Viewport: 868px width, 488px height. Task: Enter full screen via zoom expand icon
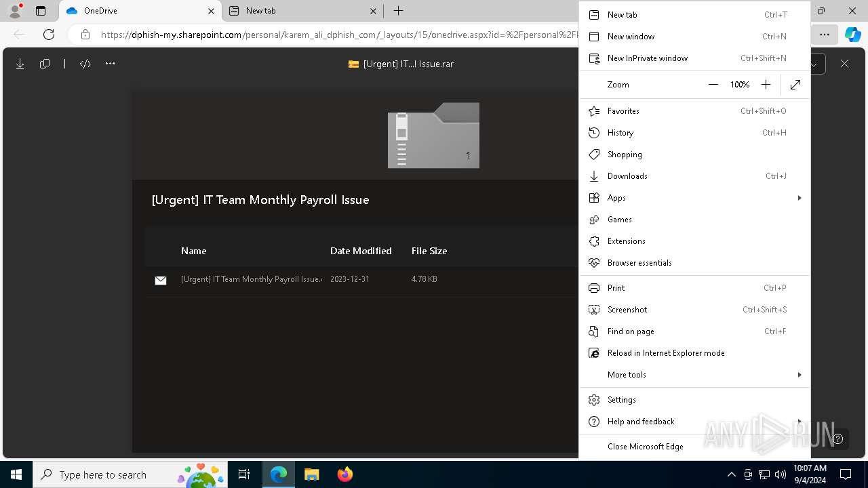795,85
